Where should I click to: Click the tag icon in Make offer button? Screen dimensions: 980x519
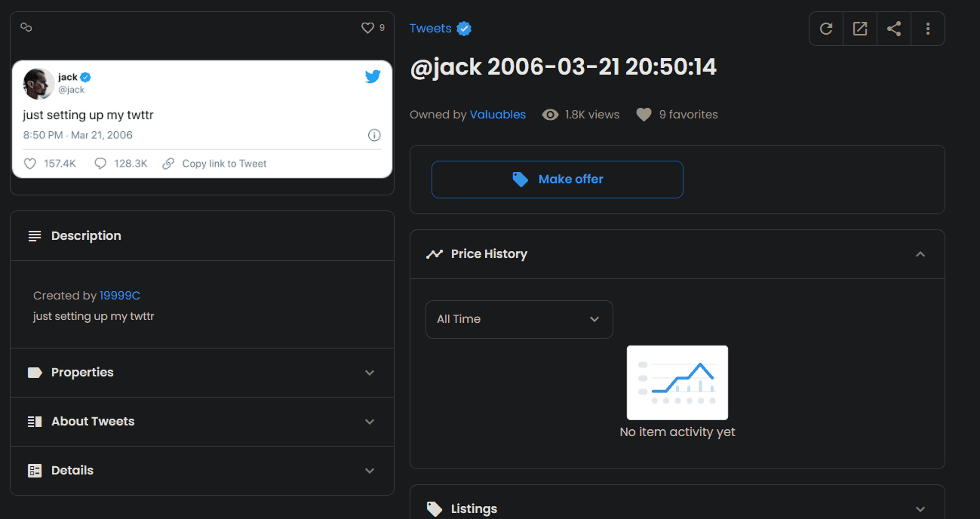tap(520, 180)
